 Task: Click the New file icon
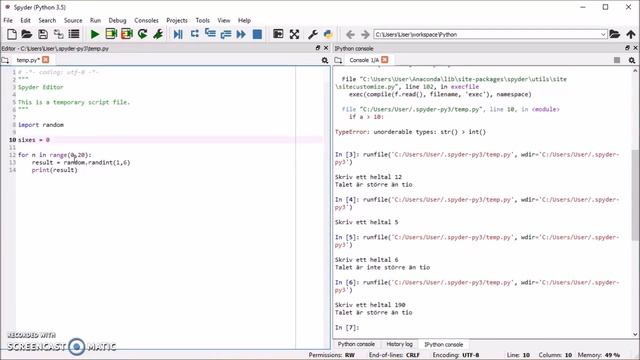pyautogui.click(x=12, y=34)
